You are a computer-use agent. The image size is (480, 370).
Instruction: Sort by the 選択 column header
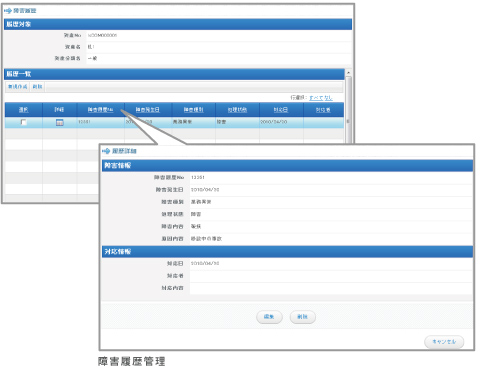click(x=23, y=110)
